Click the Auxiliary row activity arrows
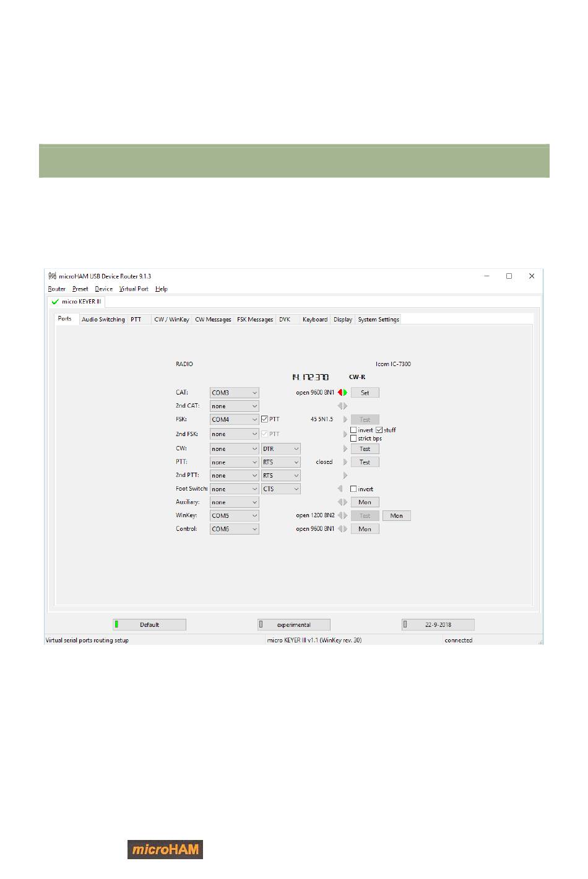588x879 pixels. click(342, 502)
